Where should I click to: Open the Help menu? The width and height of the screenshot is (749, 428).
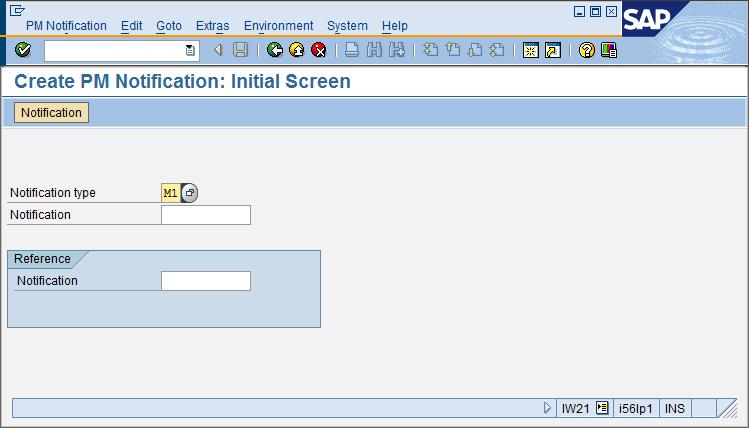(x=395, y=26)
